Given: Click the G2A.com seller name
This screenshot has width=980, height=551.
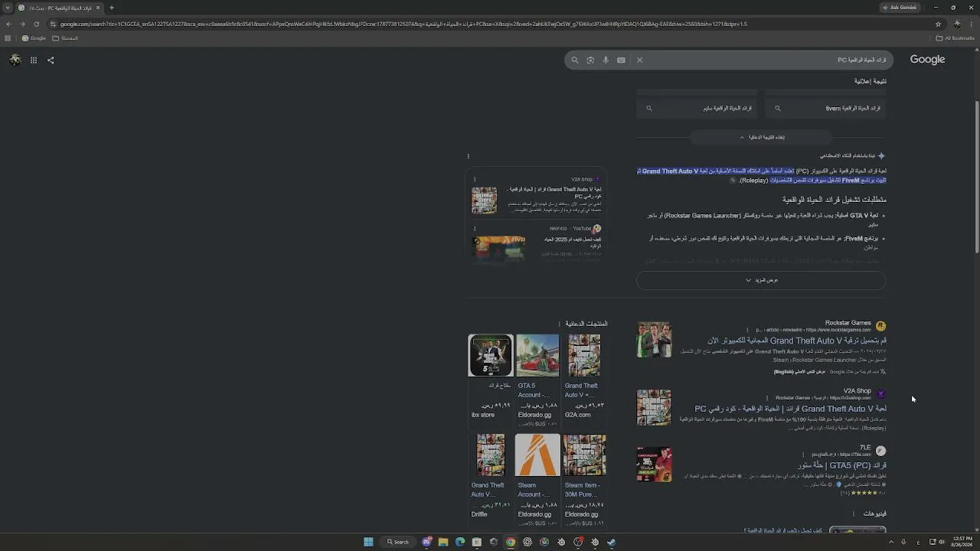Looking at the screenshot, I should tap(578, 415).
